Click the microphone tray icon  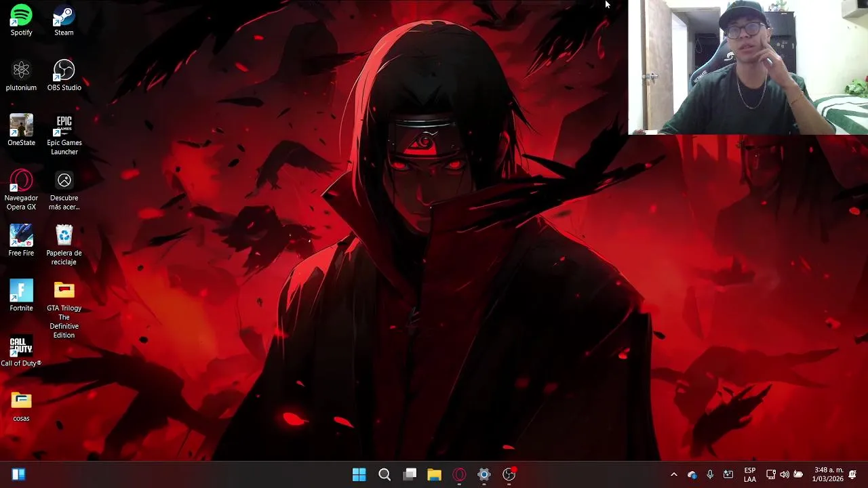tap(710, 474)
